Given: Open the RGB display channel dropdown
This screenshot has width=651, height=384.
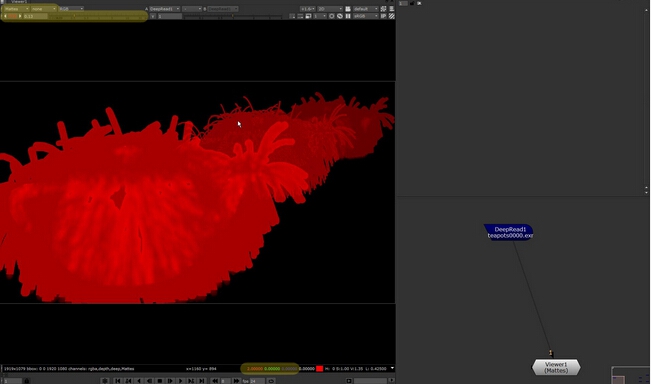Looking at the screenshot, I should point(71,9).
